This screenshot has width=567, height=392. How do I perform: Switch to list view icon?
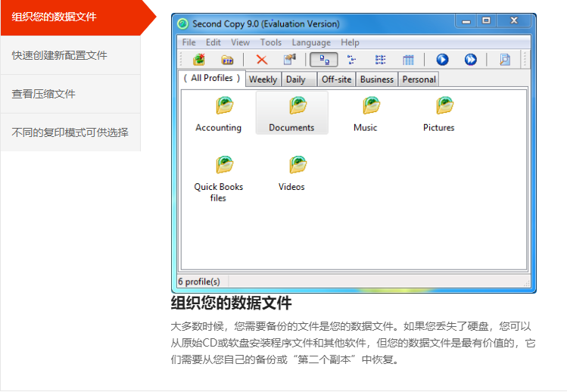[x=380, y=60]
